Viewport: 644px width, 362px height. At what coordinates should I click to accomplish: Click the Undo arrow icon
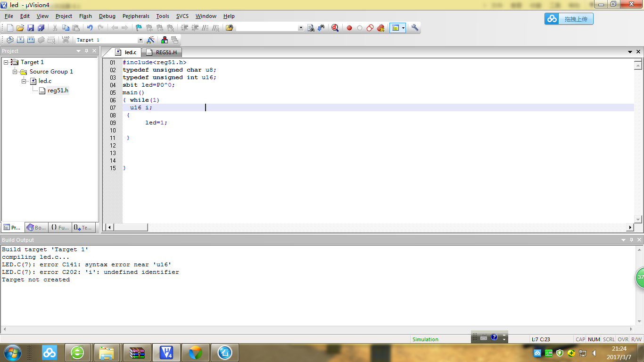click(x=90, y=28)
